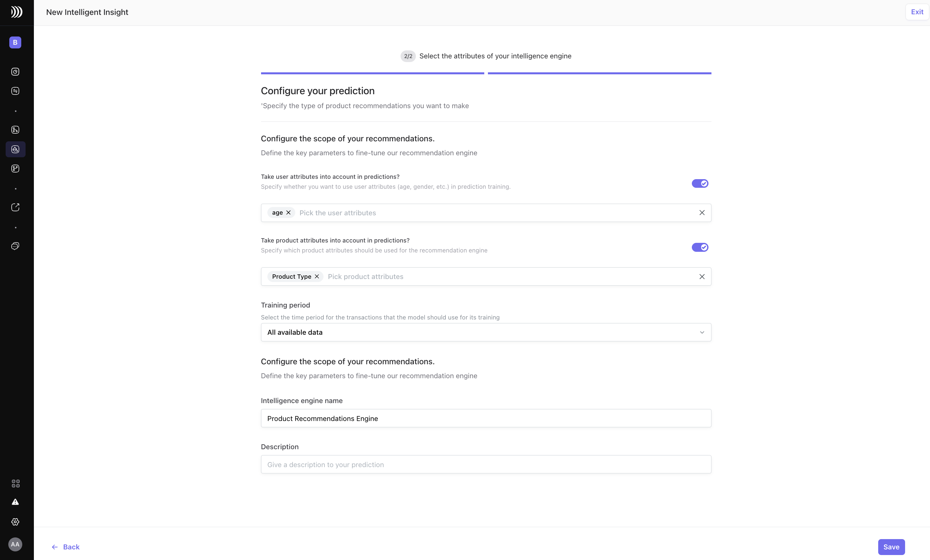Turn off the product attributes toggle
930x560 pixels.
[700, 247]
